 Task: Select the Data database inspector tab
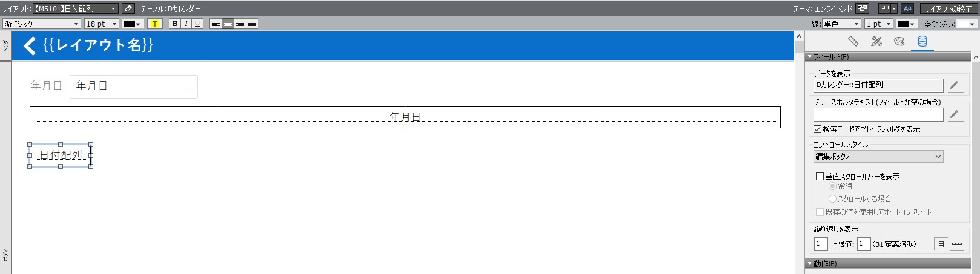[x=922, y=41]
